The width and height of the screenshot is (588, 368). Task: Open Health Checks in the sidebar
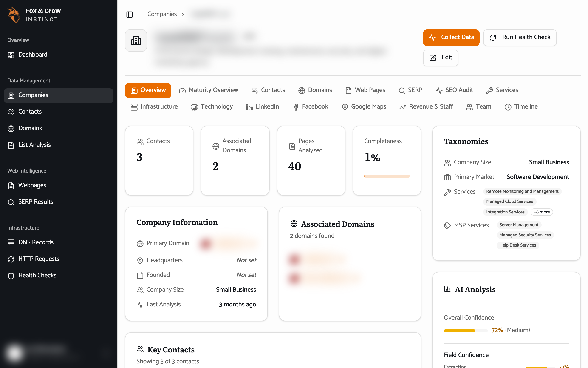coord(59,276)
